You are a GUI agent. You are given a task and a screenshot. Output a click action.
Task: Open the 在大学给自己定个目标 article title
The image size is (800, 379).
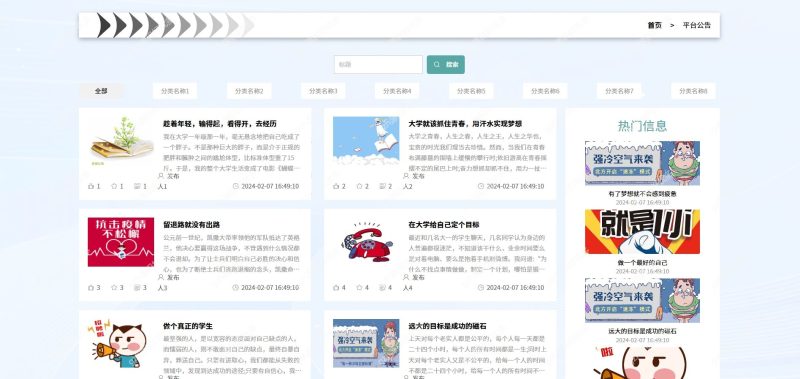click(x=444, y=225)
